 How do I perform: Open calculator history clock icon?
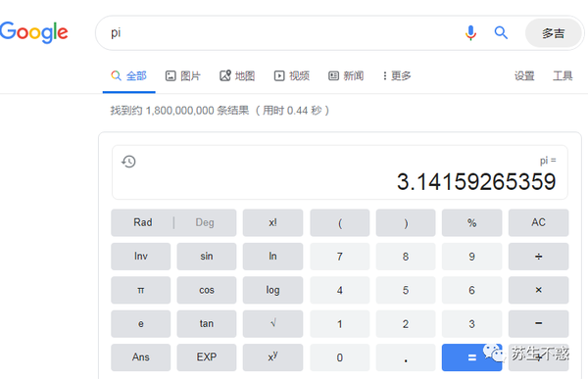(x=128, y=162)
